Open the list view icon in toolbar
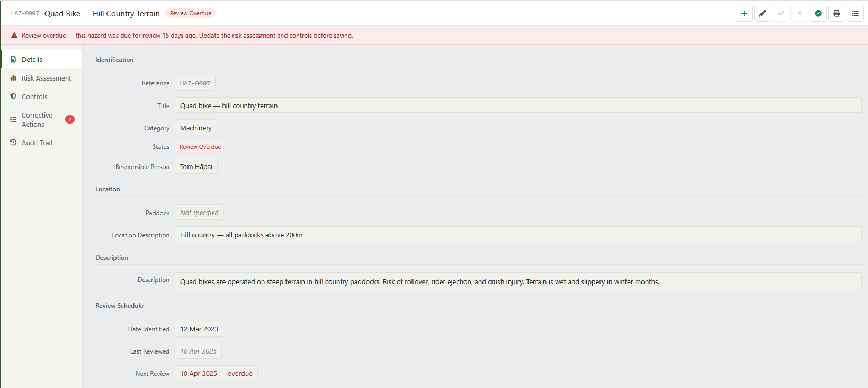 point(855,13)
